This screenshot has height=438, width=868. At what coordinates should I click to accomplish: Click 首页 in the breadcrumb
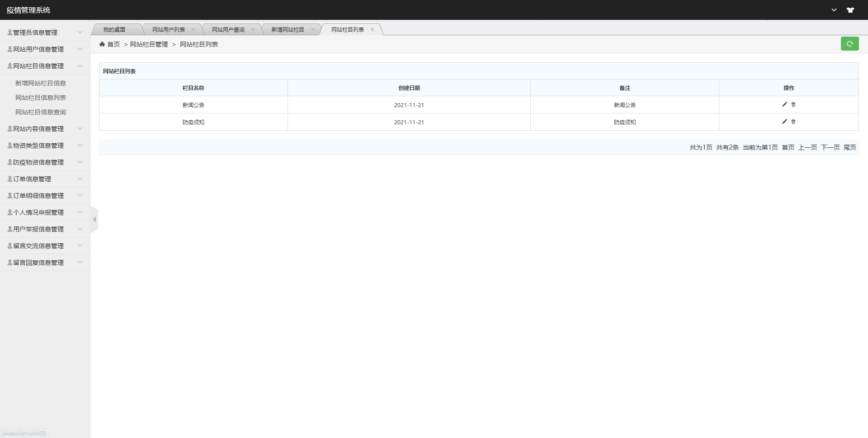tap(113, 44)
